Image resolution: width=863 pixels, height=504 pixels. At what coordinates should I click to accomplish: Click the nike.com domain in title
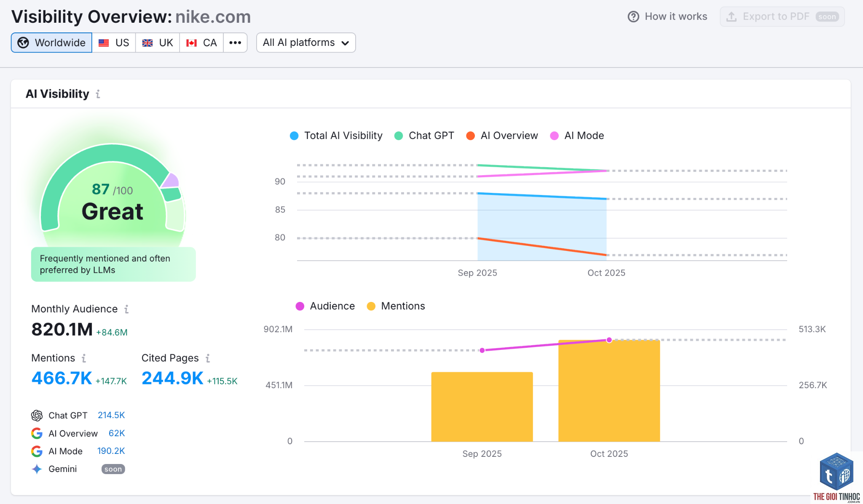click(x=213, y=17)
